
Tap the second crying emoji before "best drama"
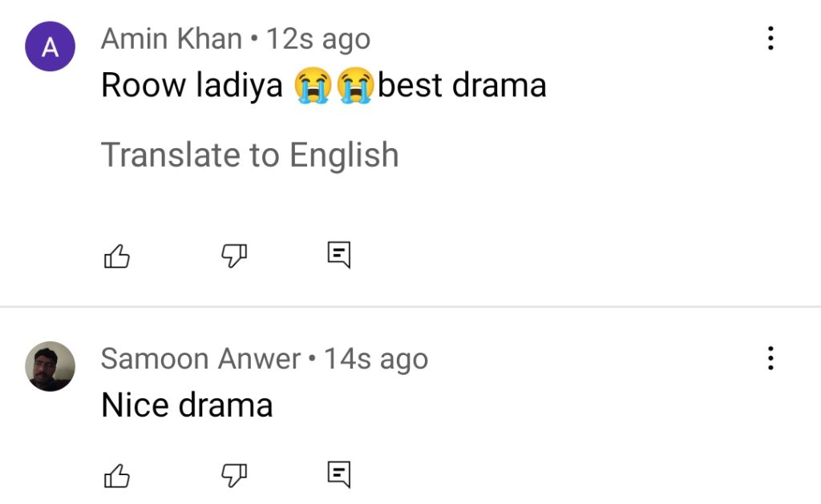pyautogui.click(x=355, y=85)
